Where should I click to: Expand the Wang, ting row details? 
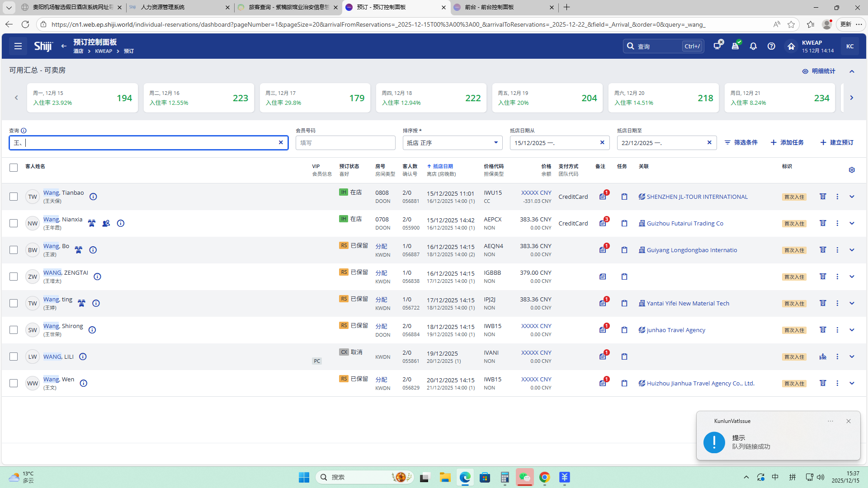click(852, 303)
